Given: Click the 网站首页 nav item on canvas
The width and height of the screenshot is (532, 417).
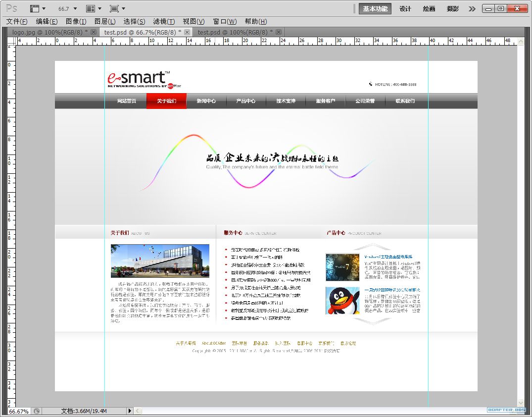Looking at the screenshot, I should click(127, 101).
